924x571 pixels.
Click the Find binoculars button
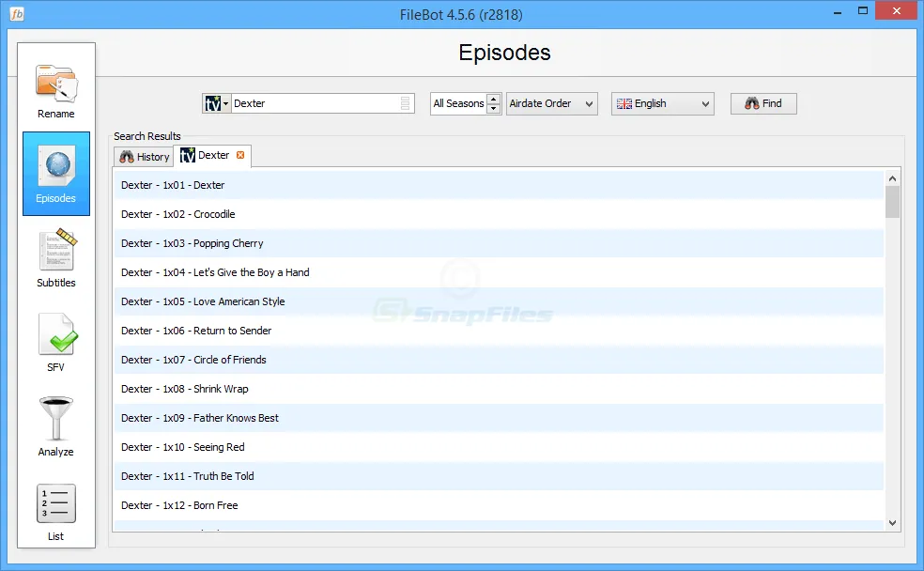(x=763, y=103)
